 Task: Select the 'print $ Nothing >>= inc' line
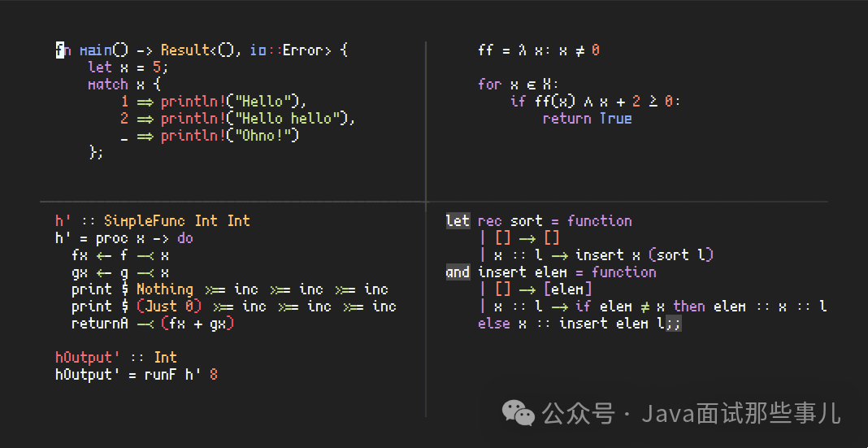point(230,289)
